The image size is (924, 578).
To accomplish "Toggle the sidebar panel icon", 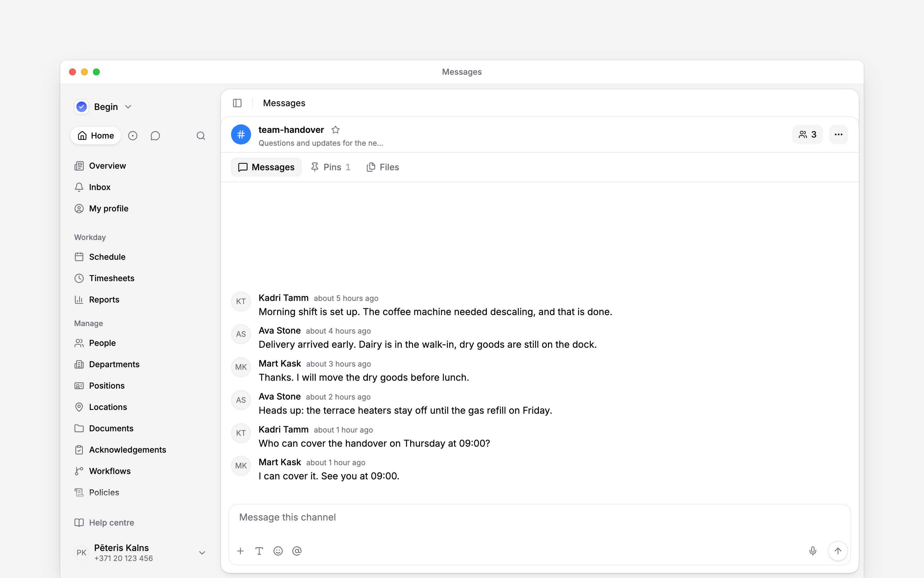I will pyautogui.click(x=237, y=103).
